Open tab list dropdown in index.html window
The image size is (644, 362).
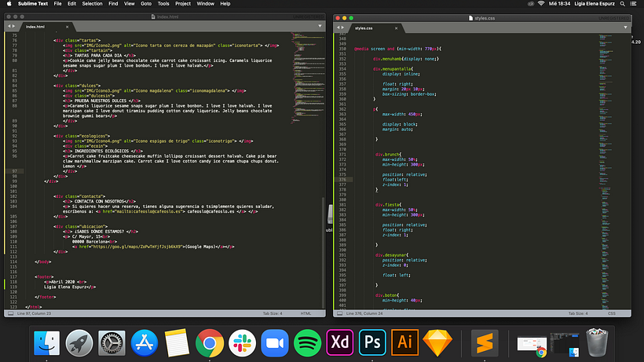click(320, 26)
